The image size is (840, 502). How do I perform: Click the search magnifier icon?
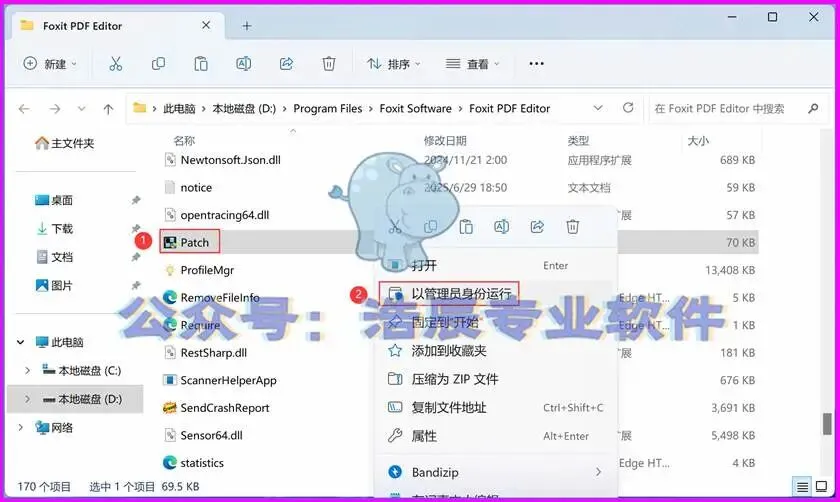pos(813,108)
